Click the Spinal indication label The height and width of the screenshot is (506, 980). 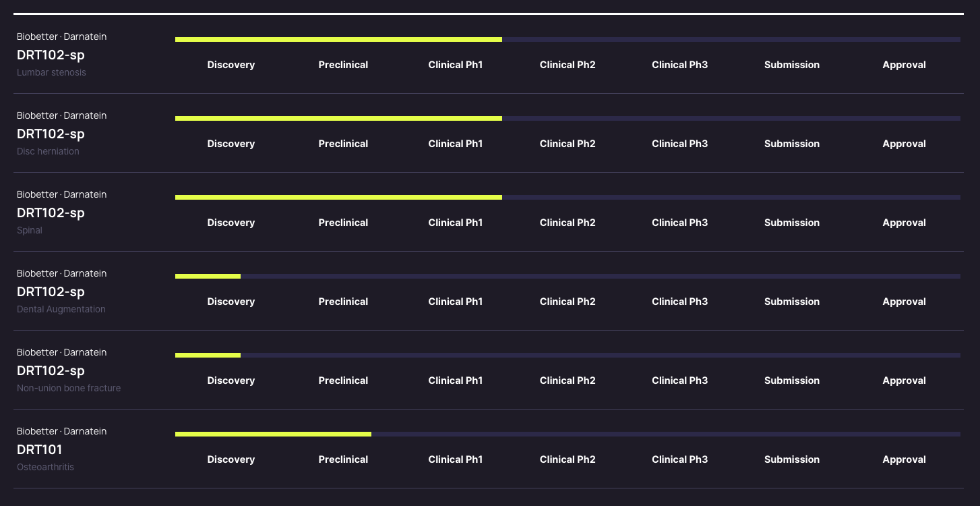pyautogui.click(x=30, y=230)
